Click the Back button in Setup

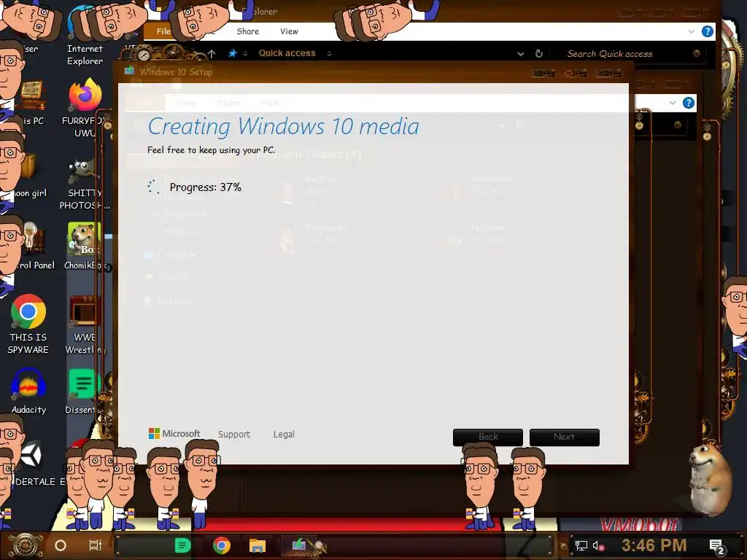coord(488,437)
